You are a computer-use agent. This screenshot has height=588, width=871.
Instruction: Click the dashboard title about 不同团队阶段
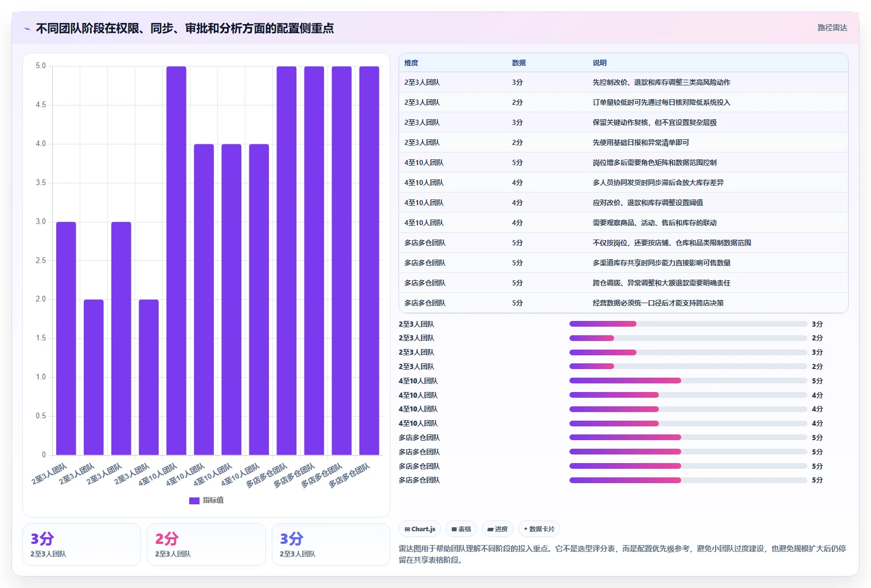[185, 28]
